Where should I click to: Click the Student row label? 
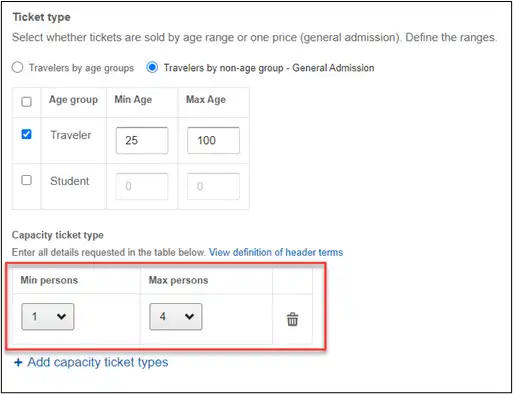(x=70, y=181)
